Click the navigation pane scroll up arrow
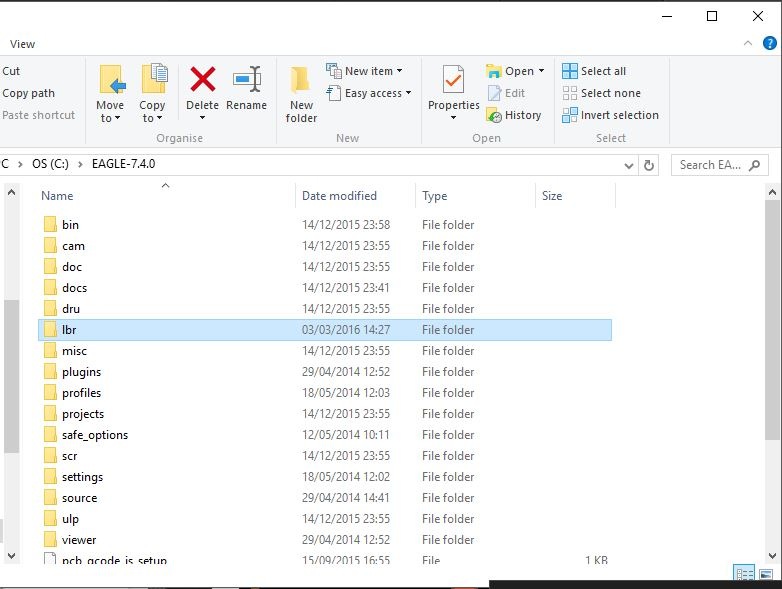Viewport: 782px width, 589px height. [x=11, y=192]
